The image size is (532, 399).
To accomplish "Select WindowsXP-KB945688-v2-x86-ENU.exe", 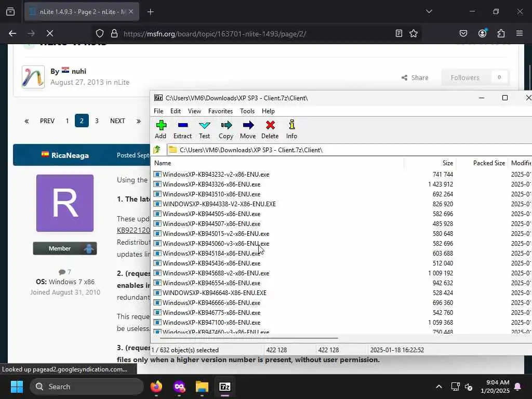I will click(x=216, y=273).
